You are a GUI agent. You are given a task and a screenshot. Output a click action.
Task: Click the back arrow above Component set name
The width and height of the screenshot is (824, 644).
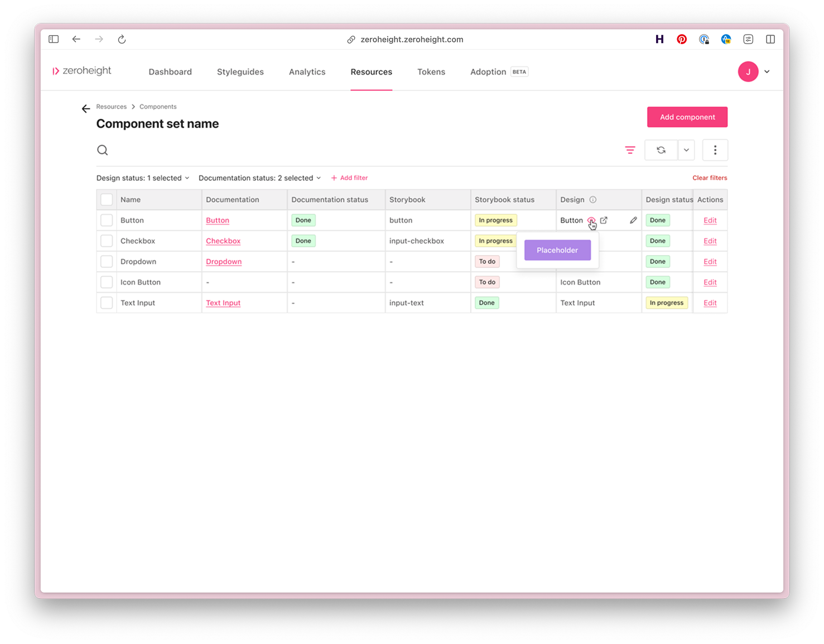[85, 108]
